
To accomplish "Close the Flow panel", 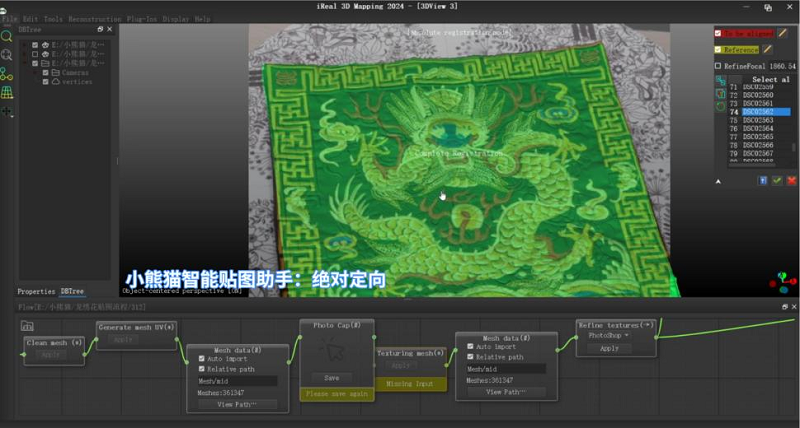I will click(x=794, y=307).
